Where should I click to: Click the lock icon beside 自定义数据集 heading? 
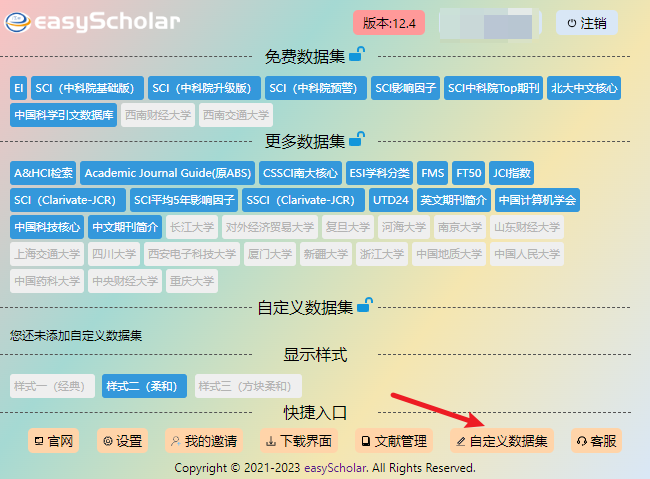[365, 305]
